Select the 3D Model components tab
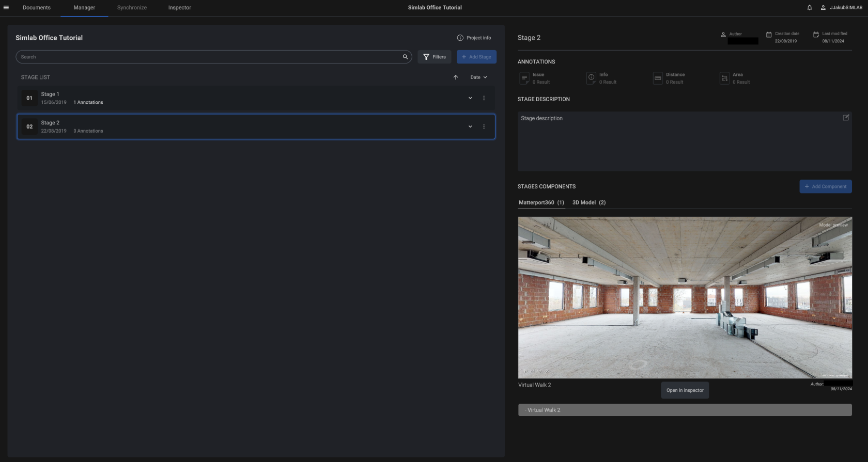The width and height of the screenshot is (868, 462). tap(588, 202)
